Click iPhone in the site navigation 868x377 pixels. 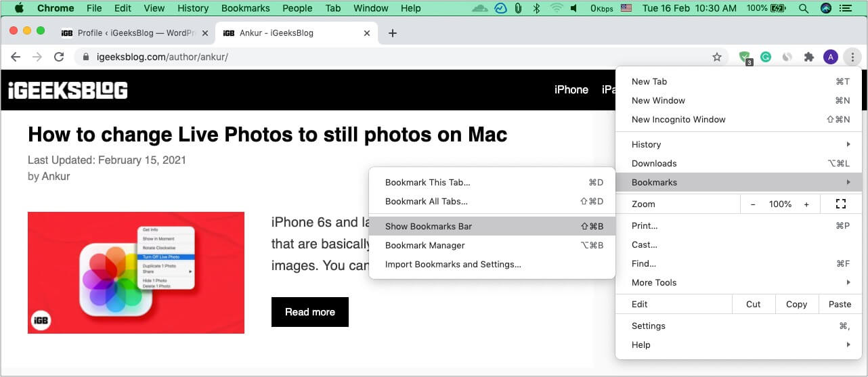coord(571,89)
